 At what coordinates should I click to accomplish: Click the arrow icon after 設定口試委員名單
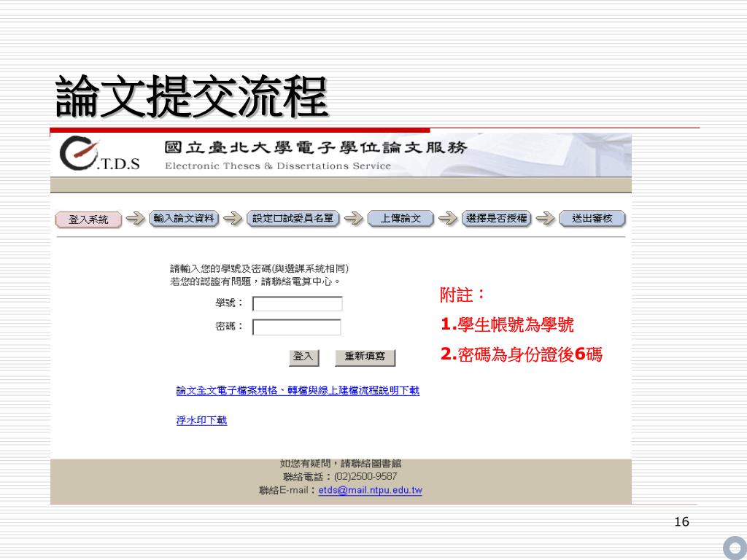coord(354,219)
